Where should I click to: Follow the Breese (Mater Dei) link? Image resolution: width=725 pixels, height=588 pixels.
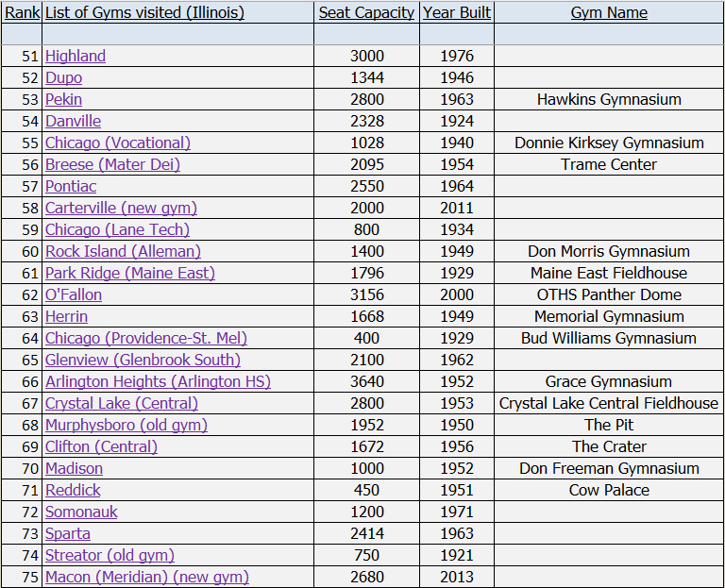tap(112, 164)
